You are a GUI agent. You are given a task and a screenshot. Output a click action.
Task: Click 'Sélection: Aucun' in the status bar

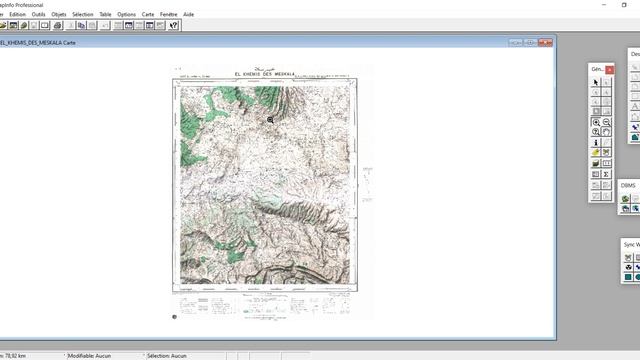[x=167, y=356]
